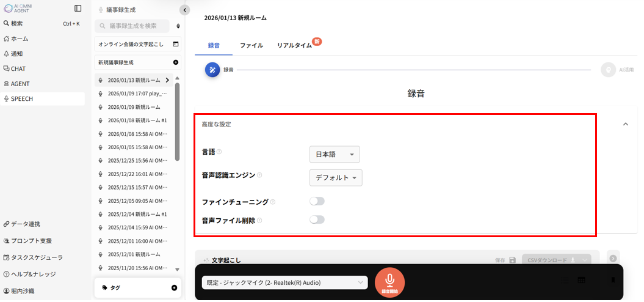
Task: Click the plus icon on 新規議事録生成
Action: point(176,62)
